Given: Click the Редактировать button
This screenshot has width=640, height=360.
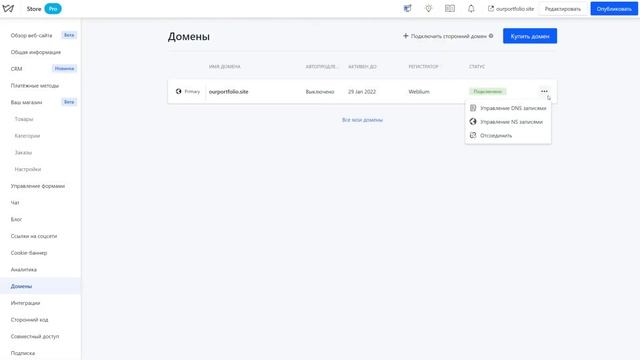Looking at the screenshot, I should coord(562,9).
